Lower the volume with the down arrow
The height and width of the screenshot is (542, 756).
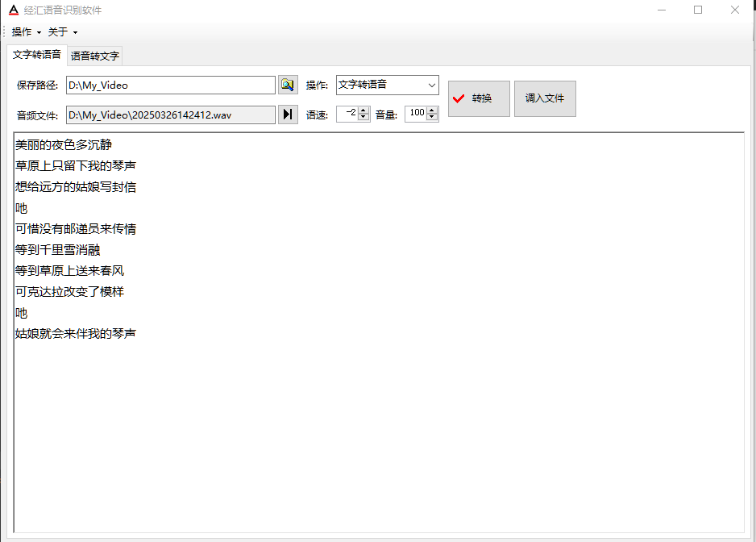[x=432, y=118]
